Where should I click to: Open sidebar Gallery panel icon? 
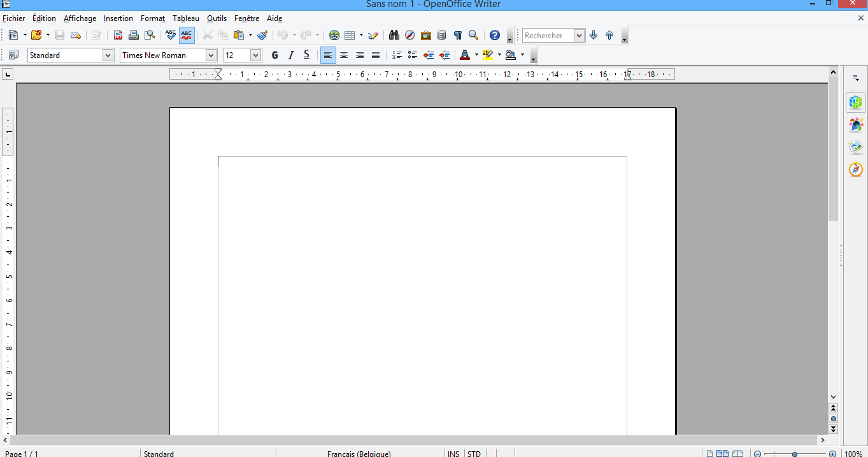(856, 147)
